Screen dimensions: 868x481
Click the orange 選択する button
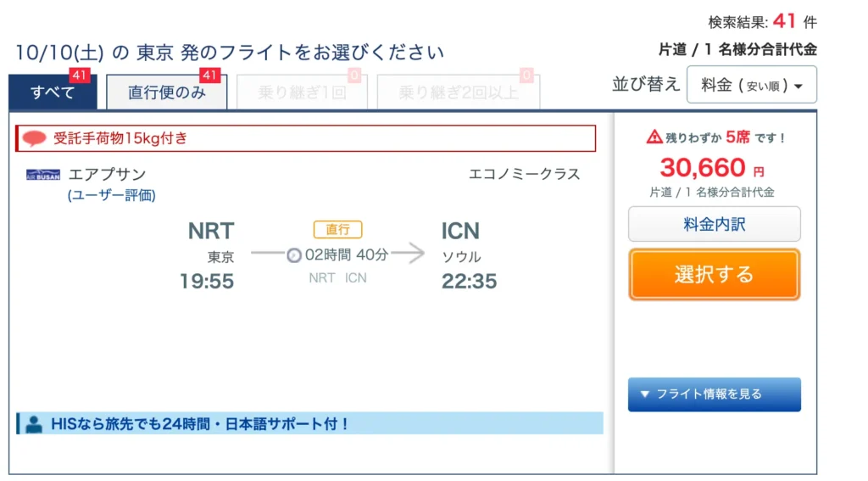tap(714, 274)
